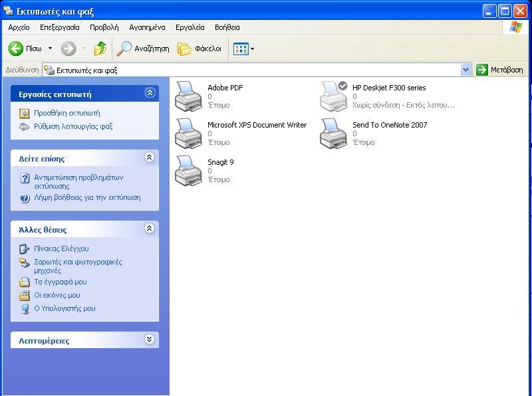
Task: Click the Λεπτομέρειες panel title
Action: click(44, 341)
